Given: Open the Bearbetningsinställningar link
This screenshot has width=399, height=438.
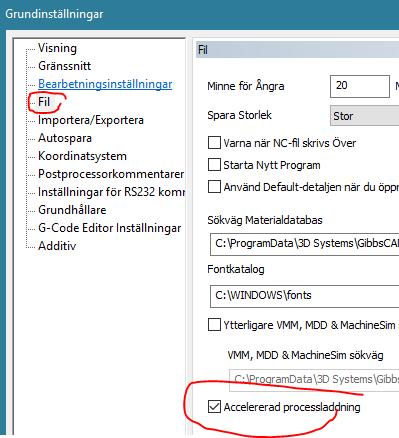Looking at the screenshot, I should tap(105, 84).
